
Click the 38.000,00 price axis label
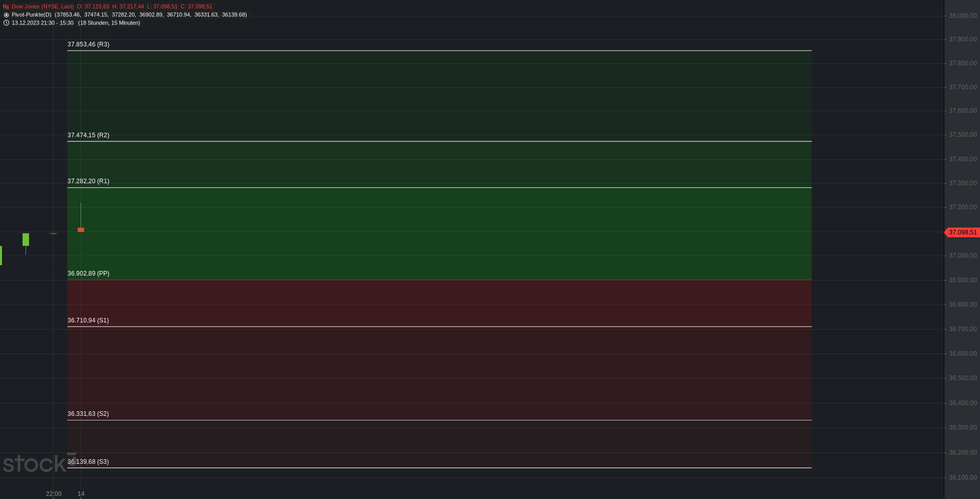(963, 16)
